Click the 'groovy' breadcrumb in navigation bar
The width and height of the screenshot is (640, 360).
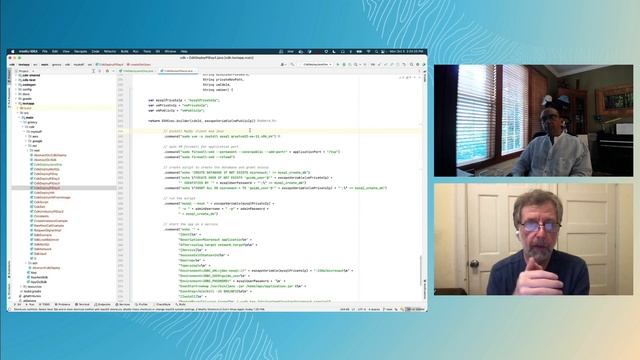pyautogui.click(x=56, y=64)
